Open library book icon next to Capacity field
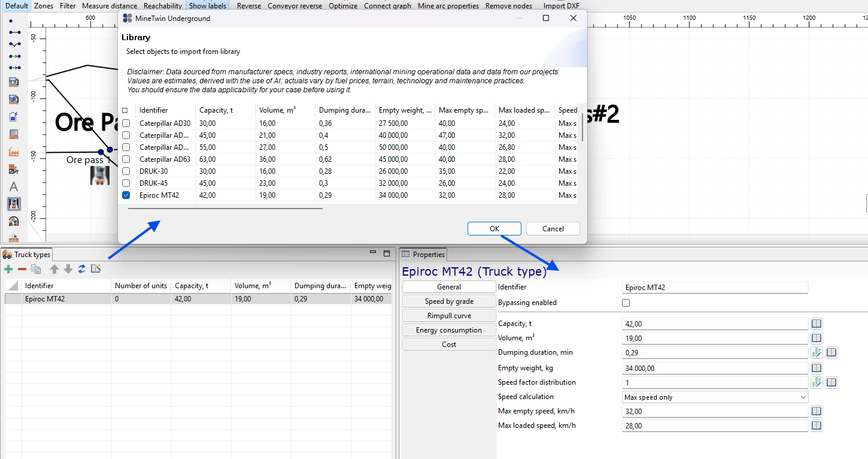 817,324
